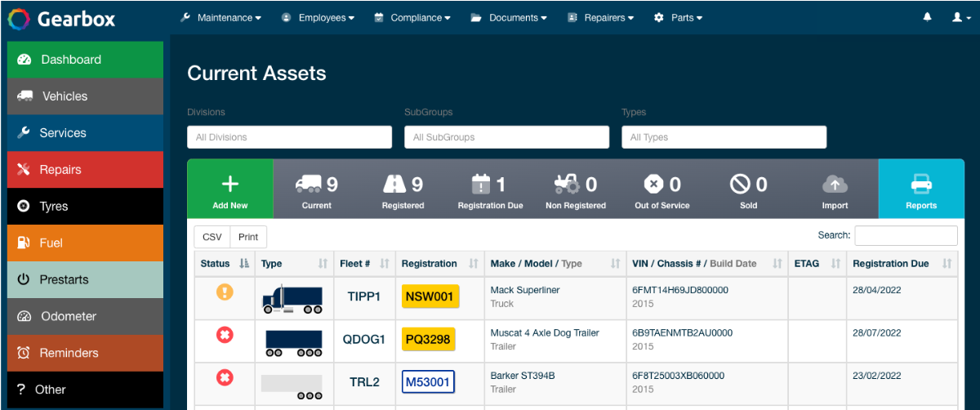980x410 pixels.
Task: Open registration plate NSW001
Action: pos(430,296)
